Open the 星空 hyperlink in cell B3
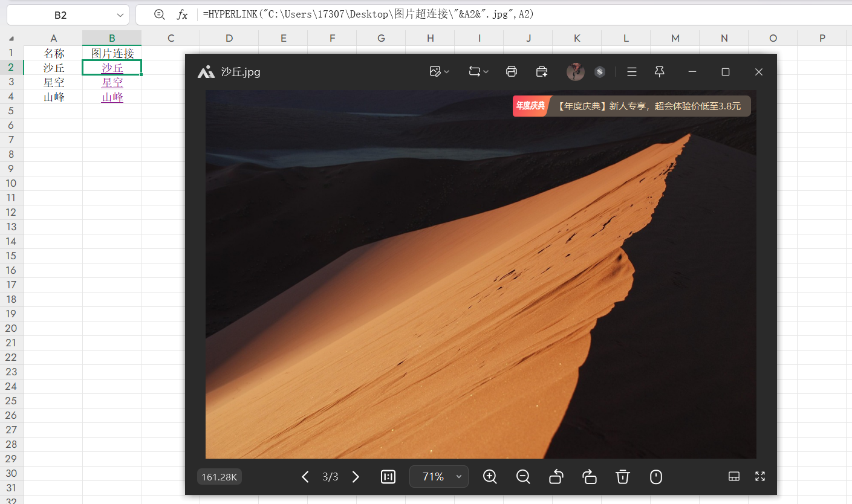 pos(112,82)
